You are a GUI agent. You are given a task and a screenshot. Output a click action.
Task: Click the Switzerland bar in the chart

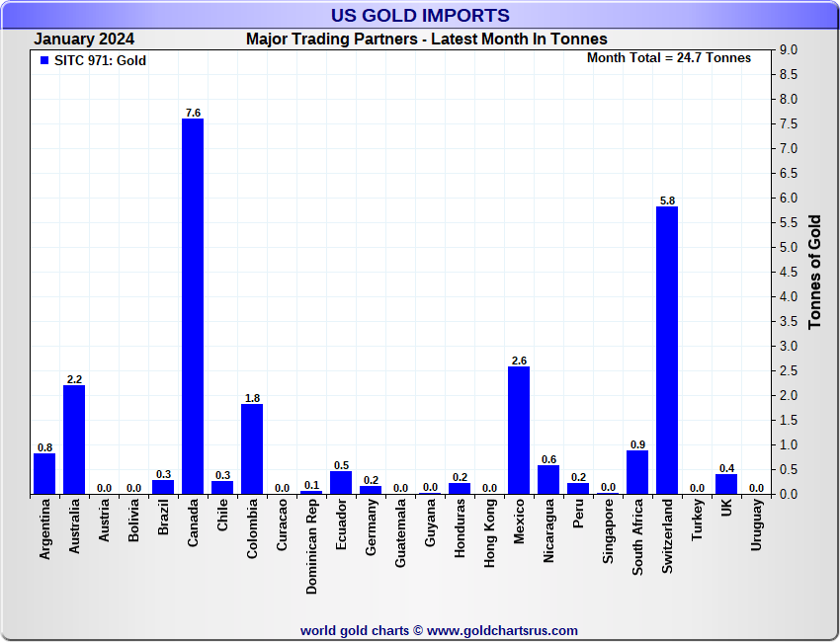667,351
